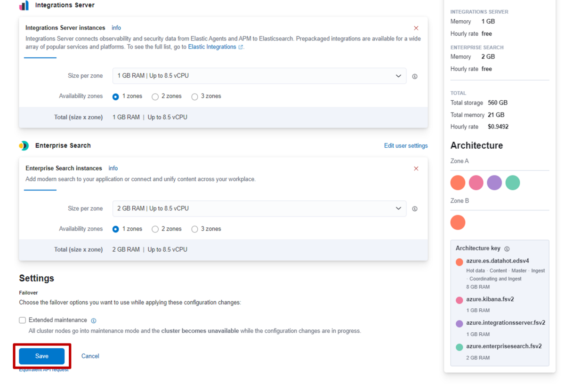Choose 3 zones for Integrations Server
The height and width of the screenshot is (392, 565).
click(x=194, y=96)
